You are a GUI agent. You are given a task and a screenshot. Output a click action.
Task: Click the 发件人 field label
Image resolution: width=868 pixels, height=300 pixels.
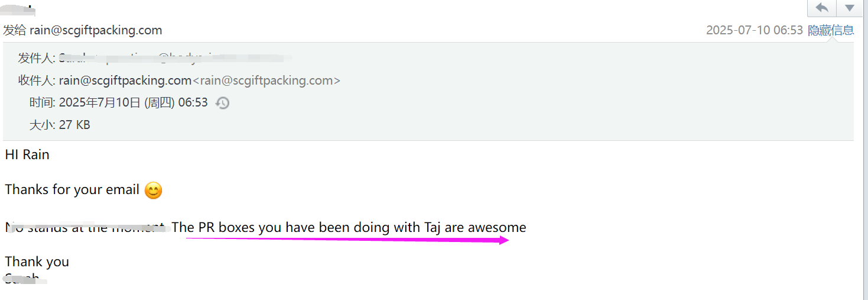pos(37,58)
